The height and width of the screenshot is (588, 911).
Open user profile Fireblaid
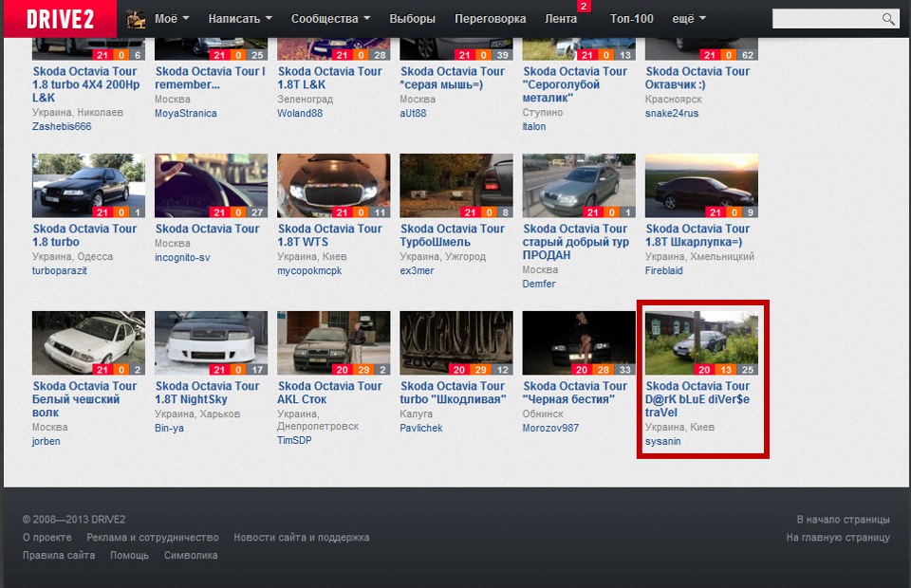pyautogui.click(x=663, y=270)
